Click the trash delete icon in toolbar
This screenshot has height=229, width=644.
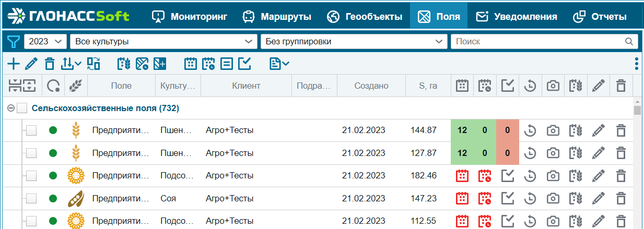click(x=50, y=64)
